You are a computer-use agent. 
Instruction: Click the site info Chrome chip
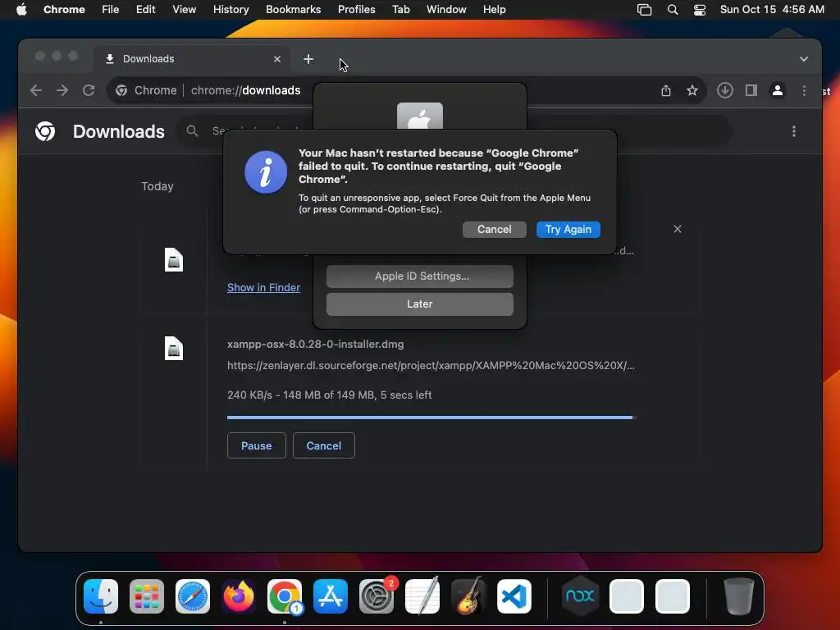pos(146,90)
